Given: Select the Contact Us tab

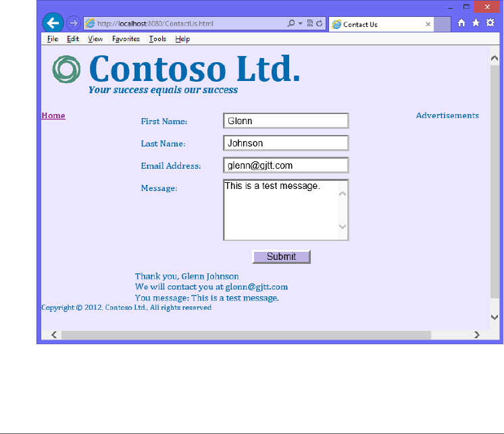Looking at the screenshot, I should tap(381, 24).
